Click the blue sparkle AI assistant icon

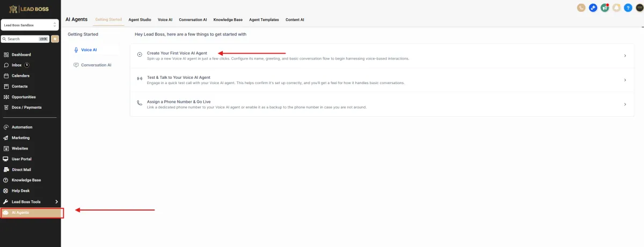point(593,8)
